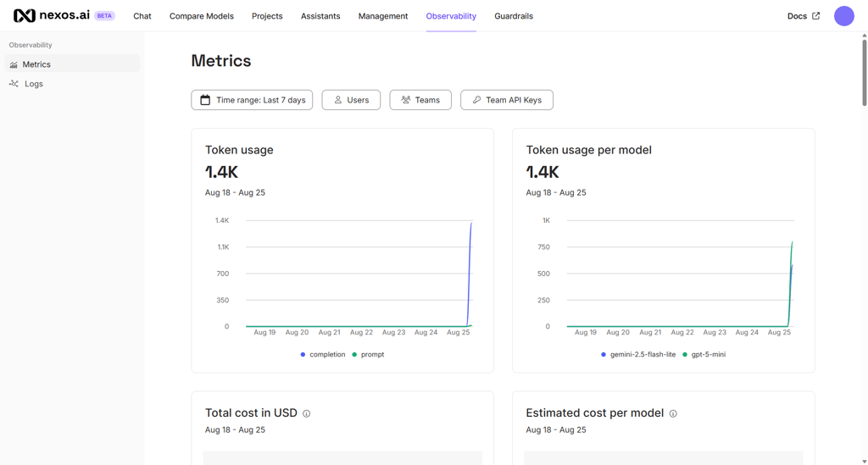Toggle the gpt-5-mini legend entry
Viewport: 868px width, 465px height.
point(704,354)
